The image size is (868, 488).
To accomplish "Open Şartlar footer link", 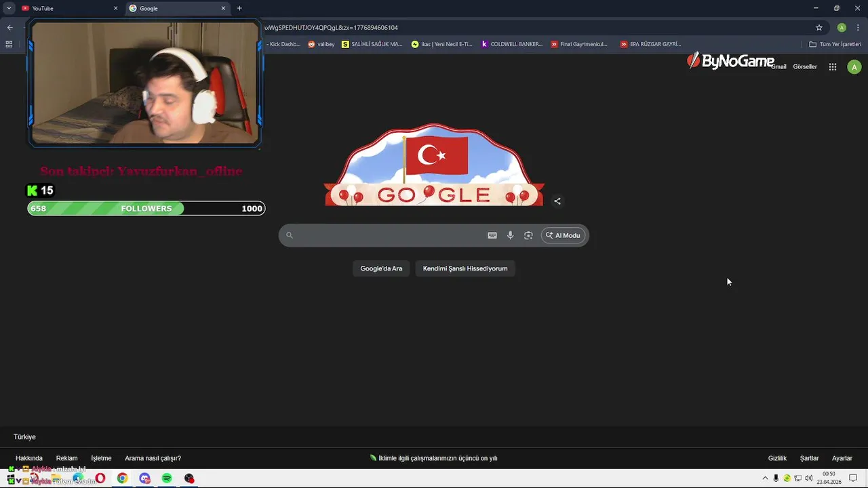I will [x=809, y=458].
